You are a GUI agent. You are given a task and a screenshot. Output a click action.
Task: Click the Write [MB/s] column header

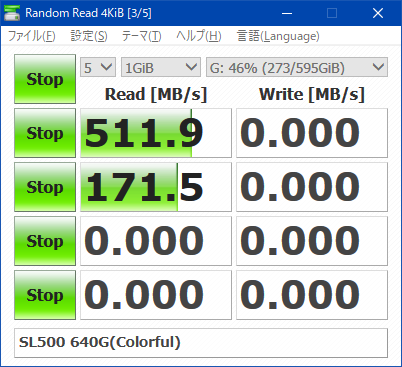pos(312,94)
